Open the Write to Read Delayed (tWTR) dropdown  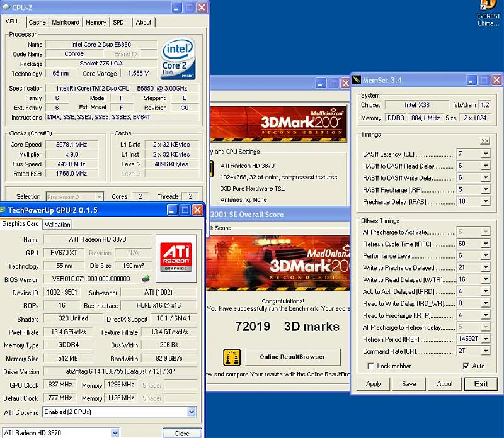(x=486, y=279)
